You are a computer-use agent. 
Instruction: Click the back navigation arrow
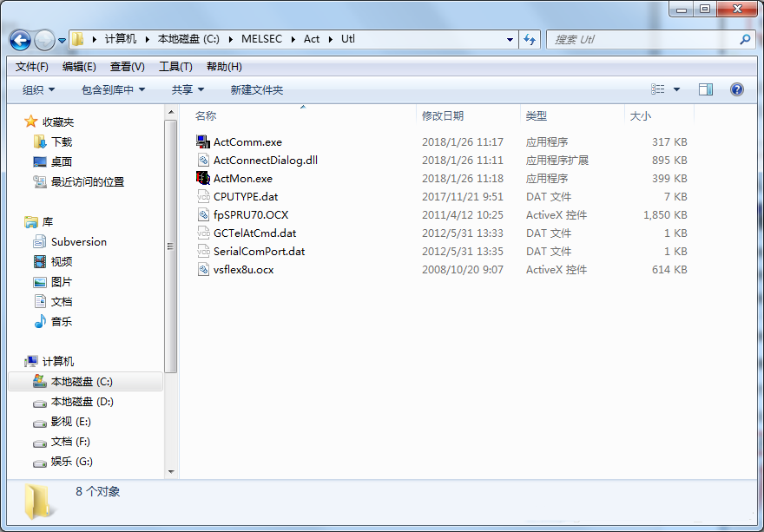[19, 40]
